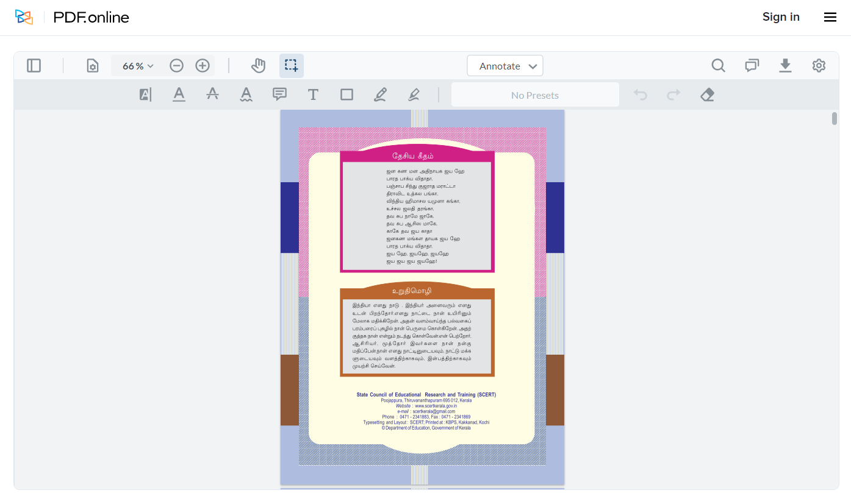The height and width of the screenshot is (504, 851).
Task: Redo the last annotation
Action: [x=673, y=94]
